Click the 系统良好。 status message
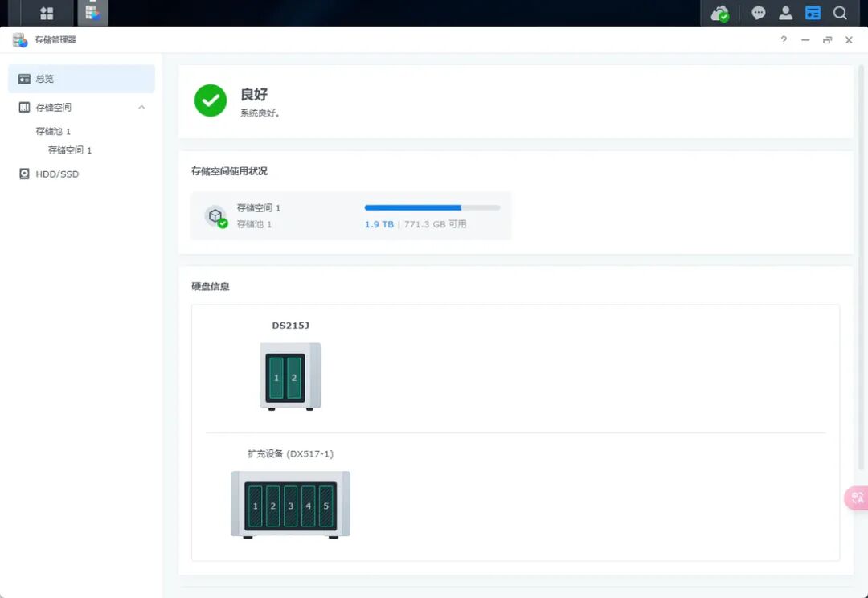 (x=260, y=113)
